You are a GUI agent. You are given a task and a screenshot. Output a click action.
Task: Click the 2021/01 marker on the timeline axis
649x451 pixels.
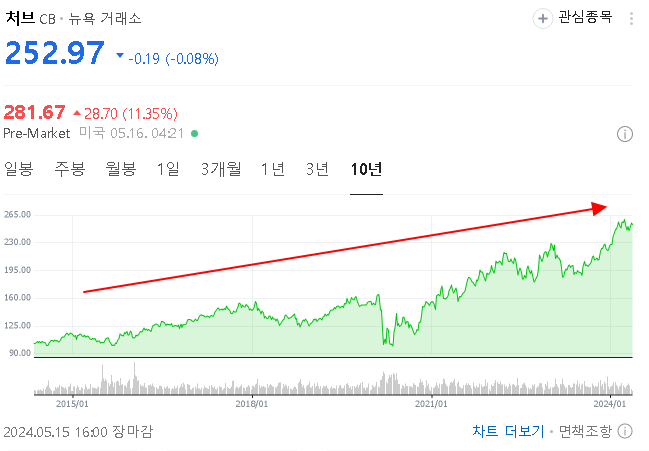click(431, 404)
